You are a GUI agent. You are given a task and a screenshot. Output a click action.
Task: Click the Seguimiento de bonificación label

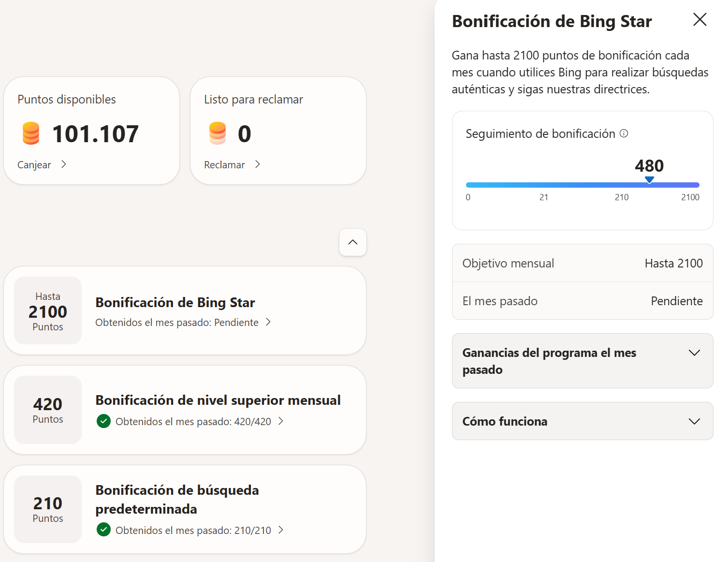540,134
